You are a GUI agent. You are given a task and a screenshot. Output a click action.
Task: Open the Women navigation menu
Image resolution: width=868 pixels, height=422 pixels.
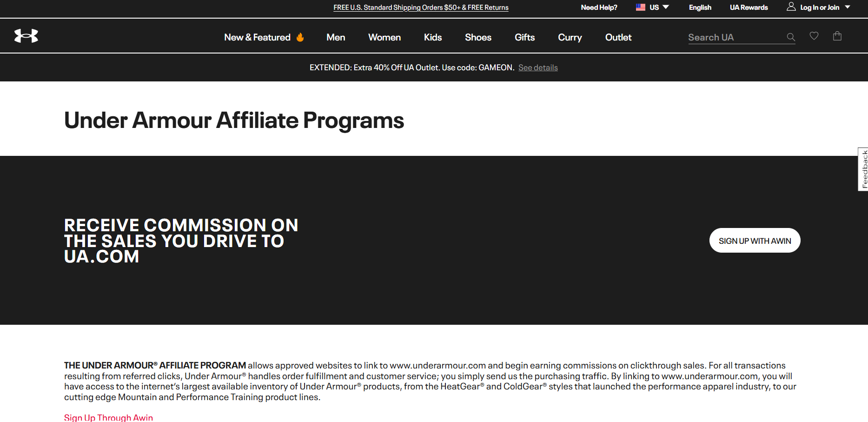(384, 37)
